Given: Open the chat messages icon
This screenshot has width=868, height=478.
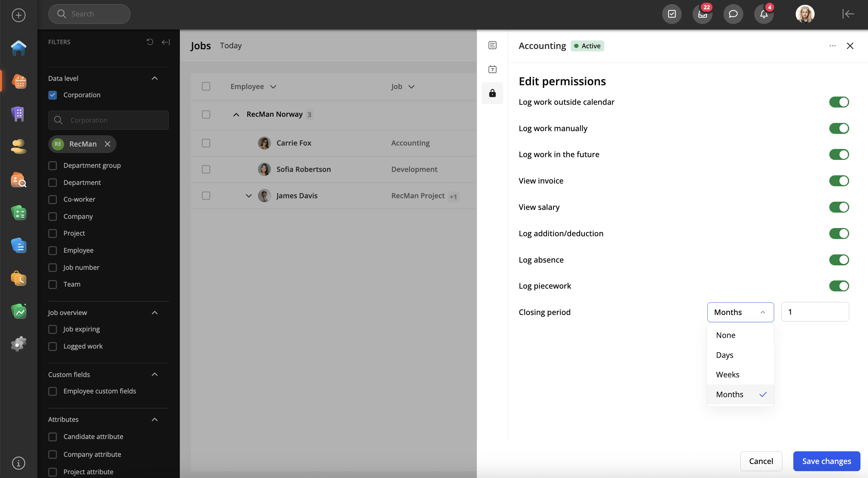Looking at the screenshot, I should (x=733, y=14).
